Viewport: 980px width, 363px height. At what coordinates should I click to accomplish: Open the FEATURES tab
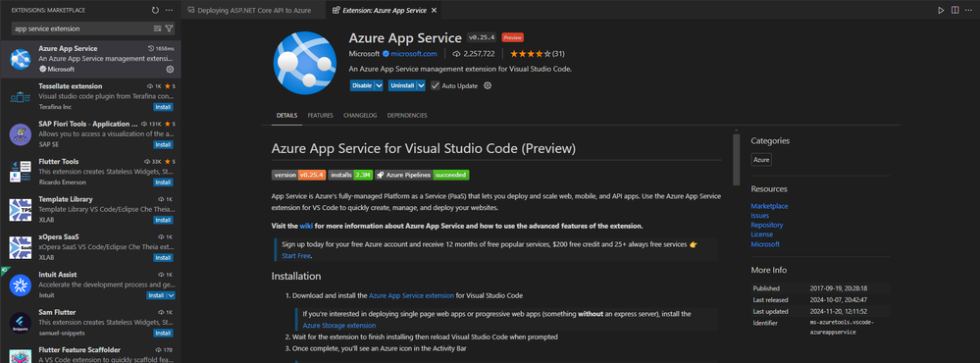coord(320,116)
